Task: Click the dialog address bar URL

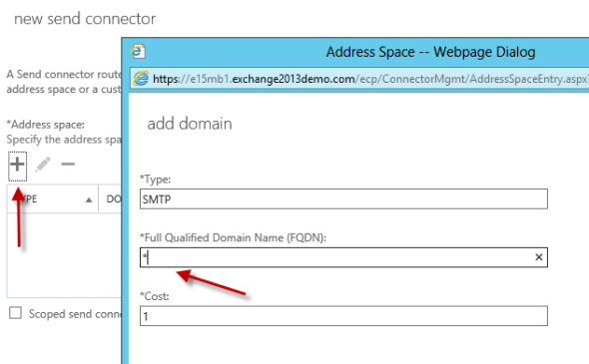Action: 370,79
